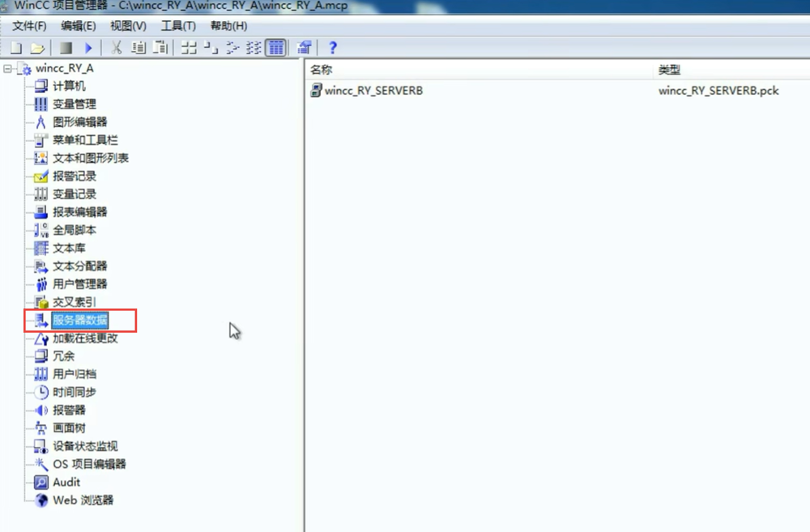Click the New project toolbar icon
This screenshot has width=810, height=532.
point(15,48)
